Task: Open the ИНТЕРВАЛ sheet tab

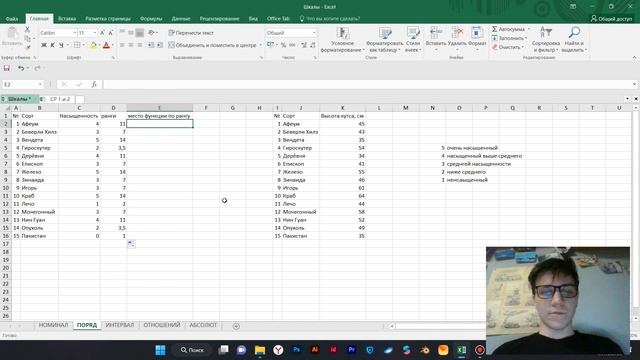Action: (120, 325)
